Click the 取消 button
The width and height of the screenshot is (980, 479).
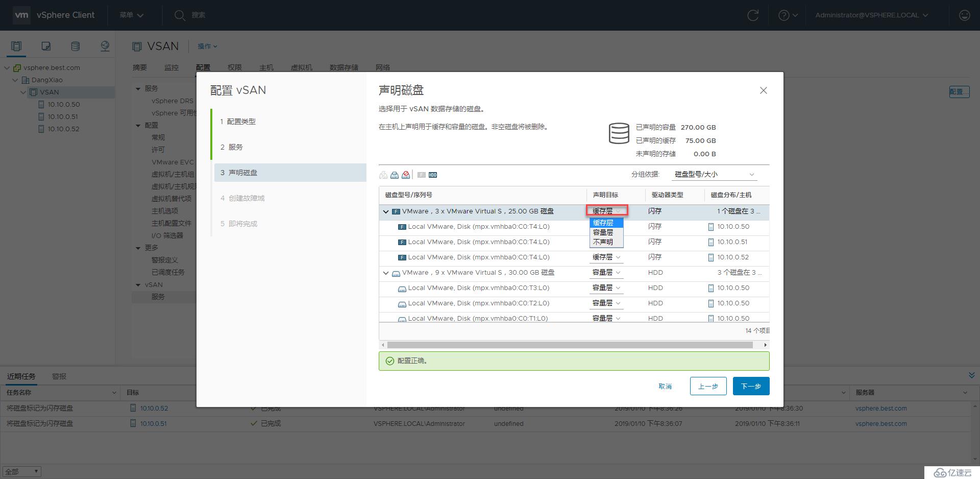665,387
